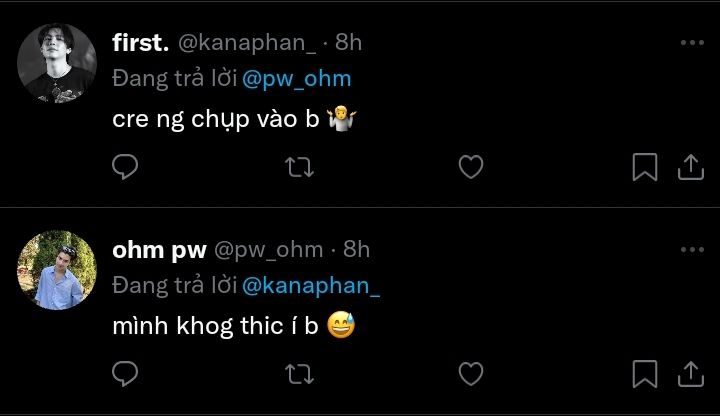Bookmark first.'s reply tweet
Image resolution: width=720 pixels, height=416 pixels.
(645, 167)
